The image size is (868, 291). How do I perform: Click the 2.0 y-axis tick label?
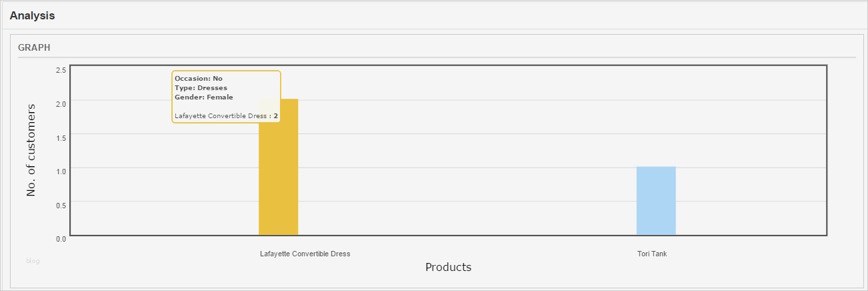pyautogui.click(x=61, y=103)
